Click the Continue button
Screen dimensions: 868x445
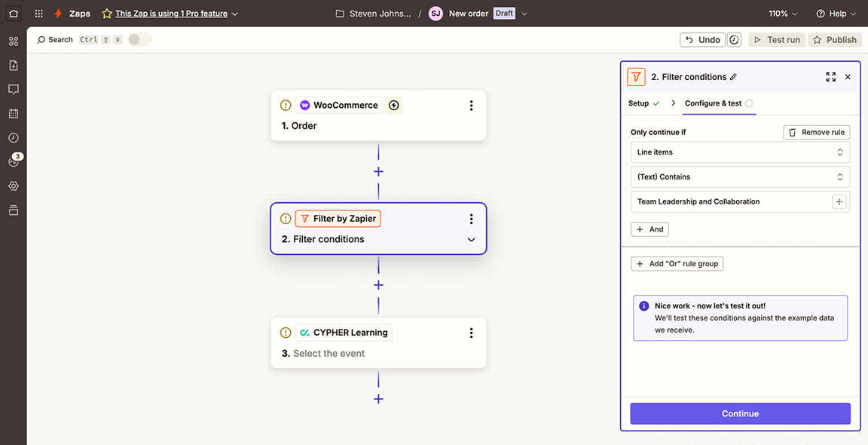coord(740,413)
